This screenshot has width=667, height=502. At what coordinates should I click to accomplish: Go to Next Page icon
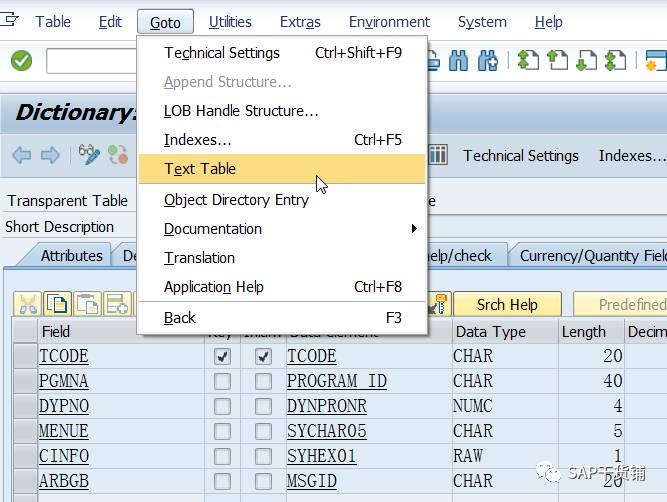tap(586, 60)
